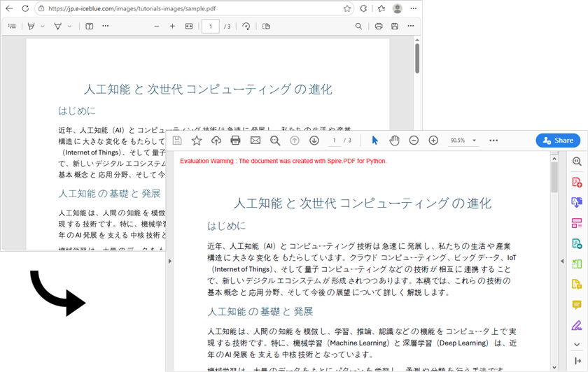Rotate the PDF in Edge viewer
Screen dimensions: 588x372
click(x=246, y=27)
